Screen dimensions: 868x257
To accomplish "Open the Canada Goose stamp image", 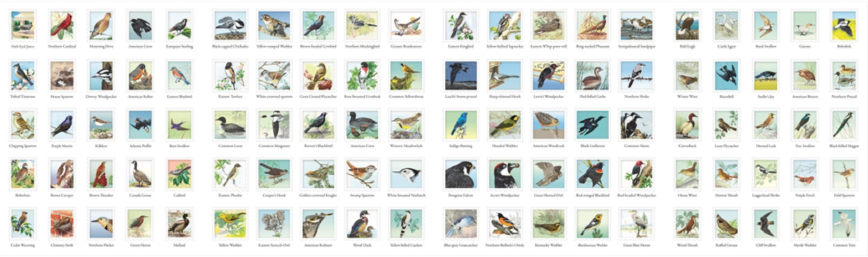I will click(x=140, y=174).
